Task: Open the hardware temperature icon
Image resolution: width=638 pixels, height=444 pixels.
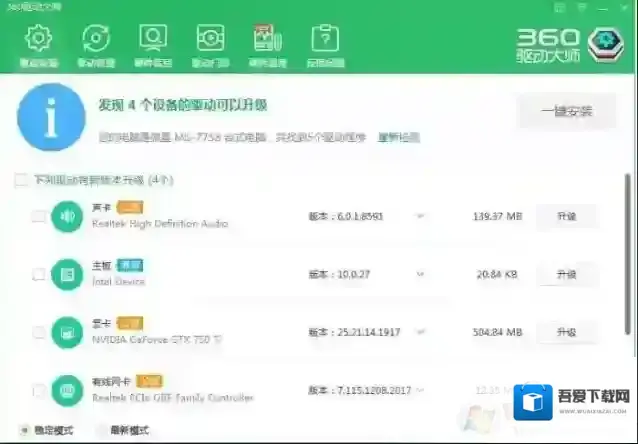Action: point(267,44)
